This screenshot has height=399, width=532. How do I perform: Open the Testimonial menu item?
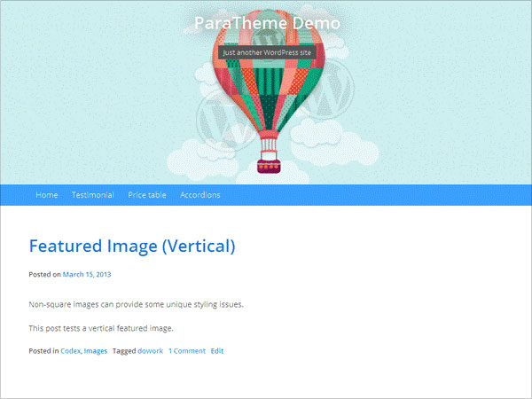[92, 195]
